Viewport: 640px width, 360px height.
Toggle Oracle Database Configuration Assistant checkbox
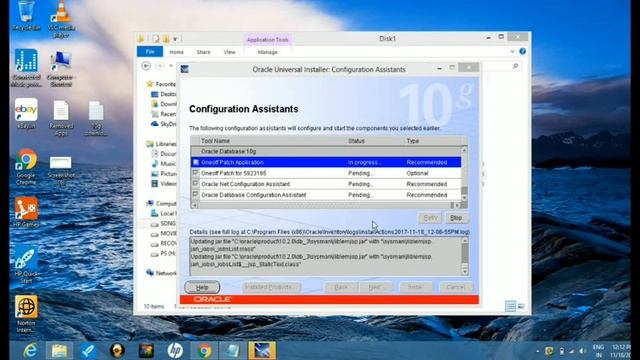coord(196,194)
